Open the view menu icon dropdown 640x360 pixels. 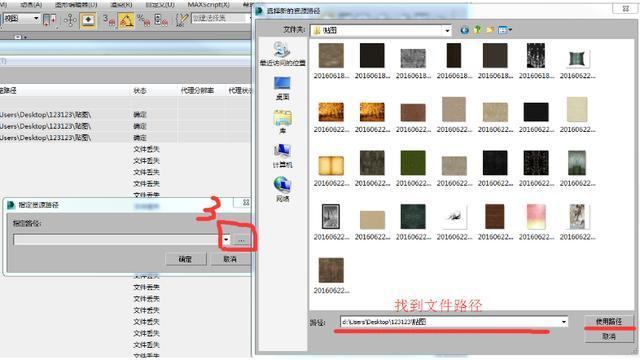pyautogui.click(x=505, y=30)
